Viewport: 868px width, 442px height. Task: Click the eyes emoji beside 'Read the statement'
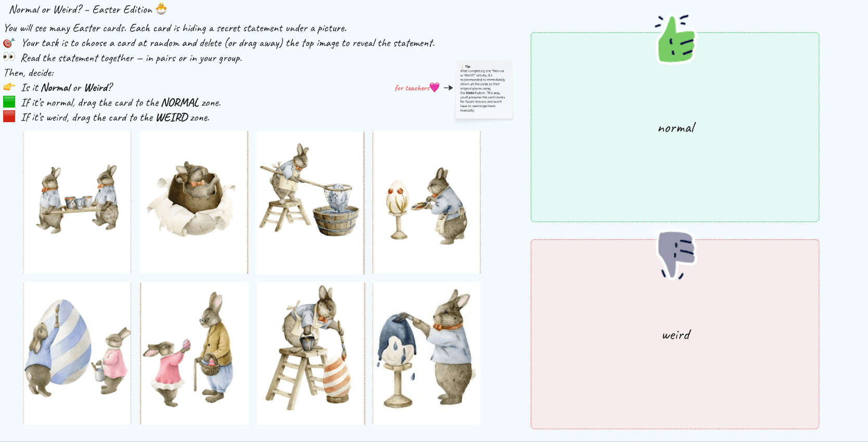click(9, 57)
